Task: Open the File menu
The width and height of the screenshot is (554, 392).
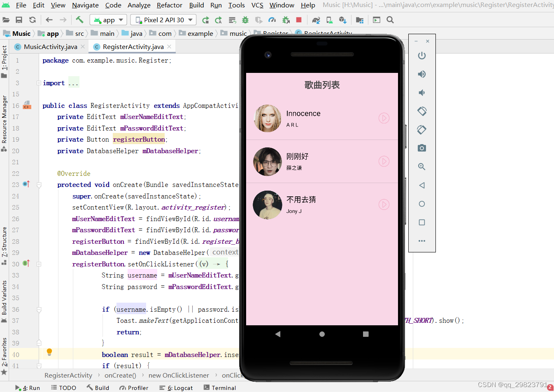Action: [21, 5]
